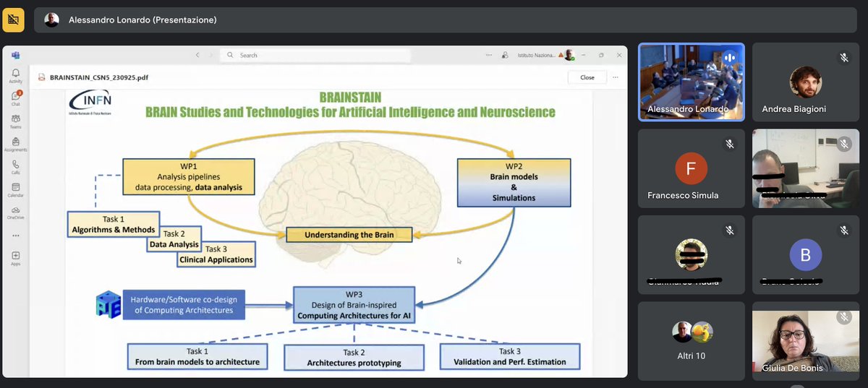This screenshot has height=388, width=868.
Task: Open OneDrive in the Teams sidebar
Action: tap(16, 212)
